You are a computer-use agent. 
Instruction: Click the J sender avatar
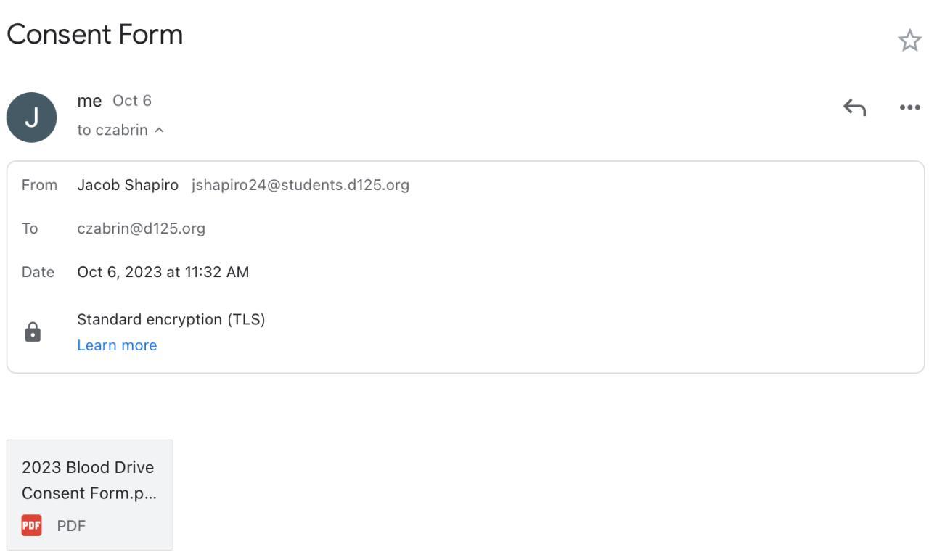pos(32,117)
